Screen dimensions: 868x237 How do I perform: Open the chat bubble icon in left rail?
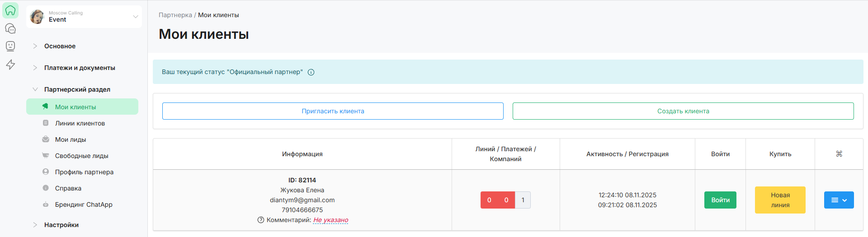click(x=10, y=28)
